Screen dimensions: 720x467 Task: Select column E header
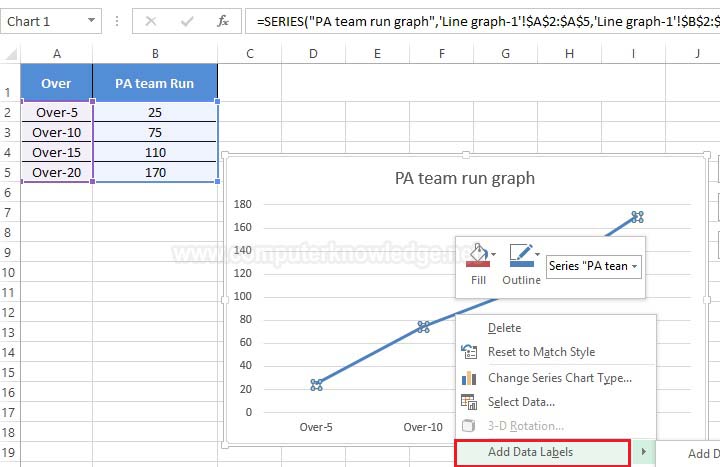(377, 54)
